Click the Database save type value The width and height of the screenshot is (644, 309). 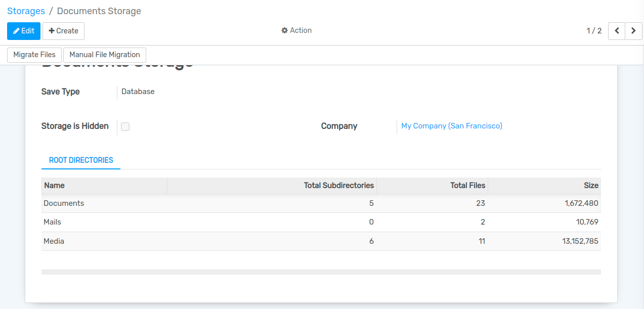click(138, 92)
